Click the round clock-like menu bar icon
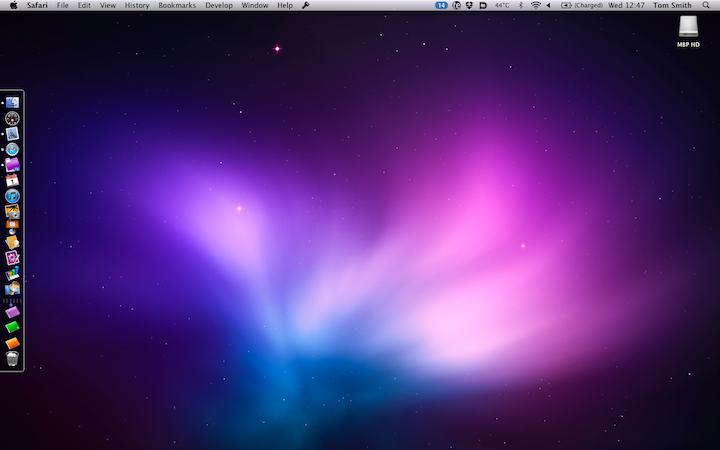This screenshot has height=450, width=720. coord(456,6)
